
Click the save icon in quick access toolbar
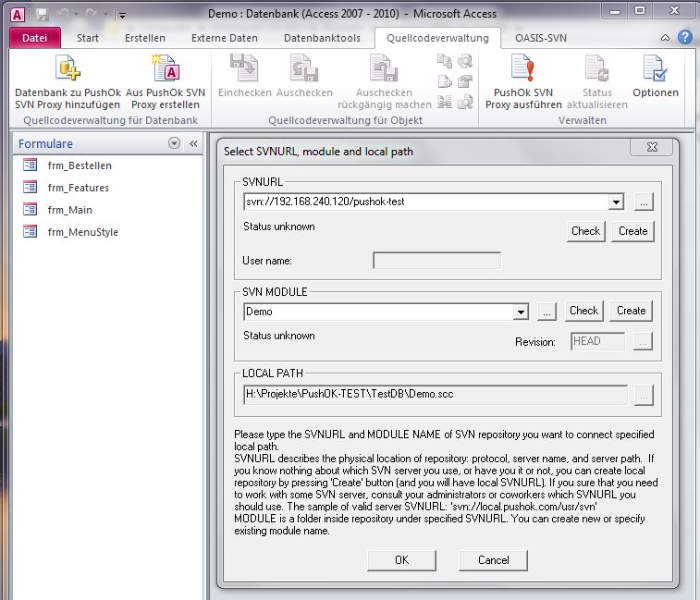click(42, 14)
